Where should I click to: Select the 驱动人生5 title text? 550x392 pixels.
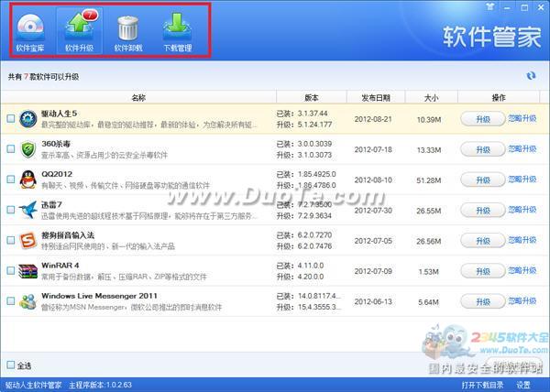point(59,114)
